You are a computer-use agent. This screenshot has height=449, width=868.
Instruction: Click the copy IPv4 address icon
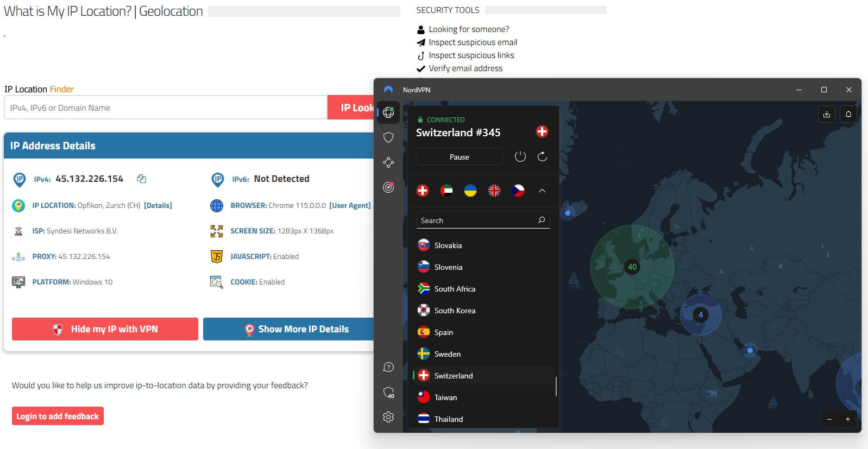(x=141, y=179)
